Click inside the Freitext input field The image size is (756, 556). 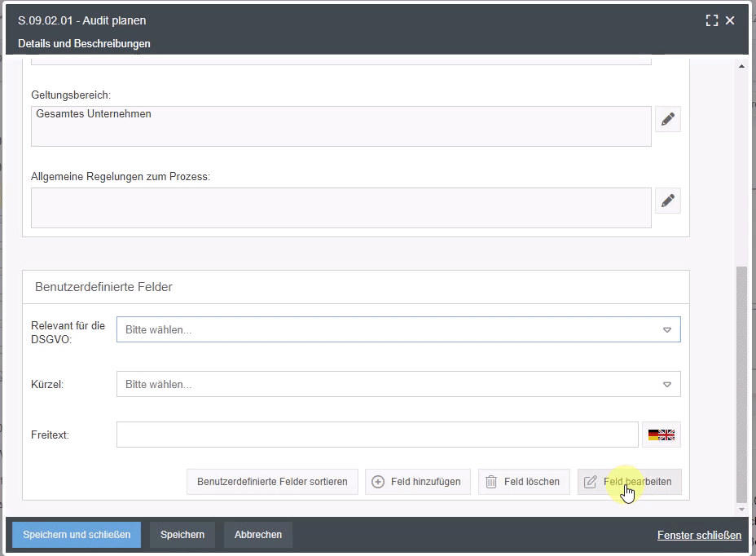377,435
